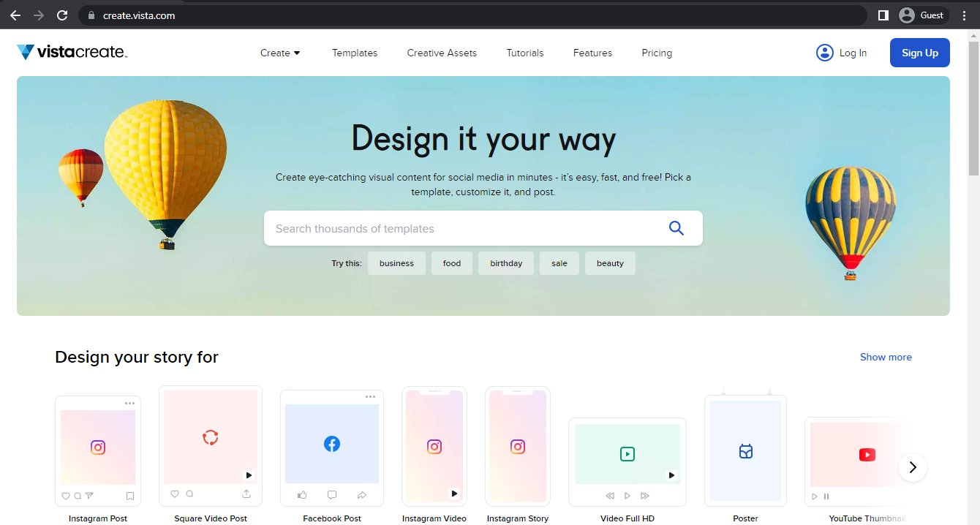This screenshot has width=980, height=525.
Task: Click Show more link
Action: click(886, 357)
